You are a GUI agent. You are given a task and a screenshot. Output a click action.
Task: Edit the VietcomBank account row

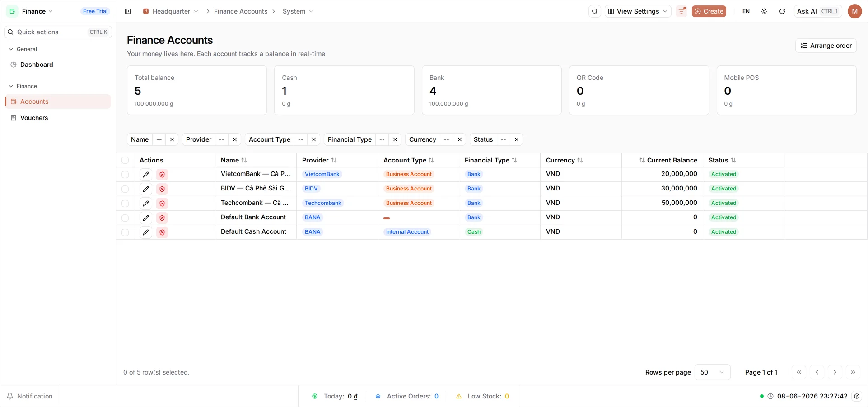tap(146, 175)
